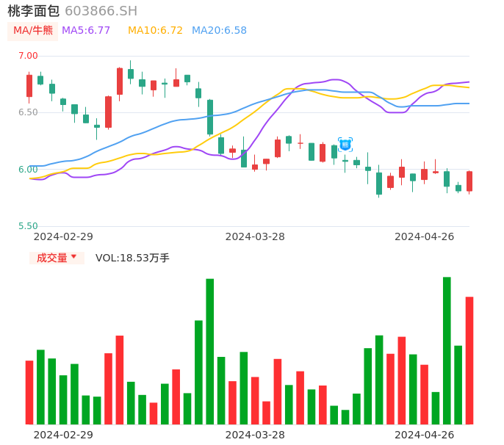Click the stock code 603866.SH
The width and height of the screenshot is (504, 445).
[x=101, y=11]
